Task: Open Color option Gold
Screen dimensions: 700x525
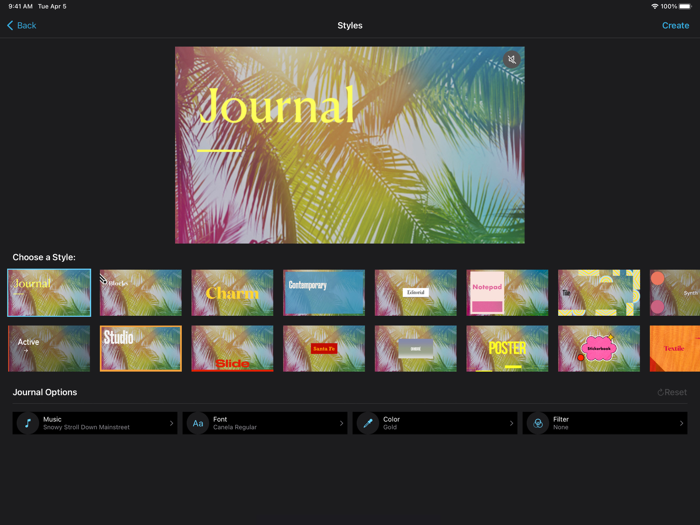Action: click(x=435, y=423)
